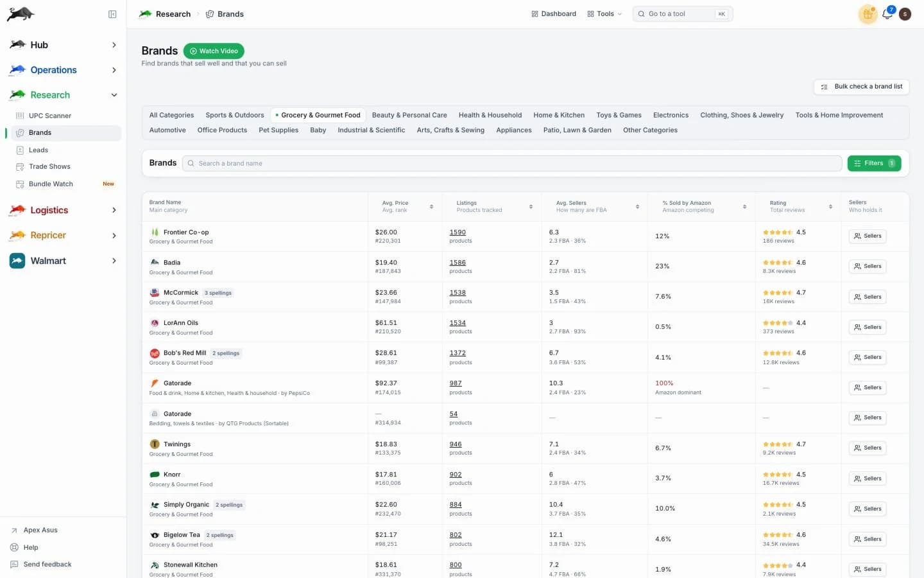Click the Bigelow Tea brand logo
The image size is (924, 578).
click(x=155, y=535)
